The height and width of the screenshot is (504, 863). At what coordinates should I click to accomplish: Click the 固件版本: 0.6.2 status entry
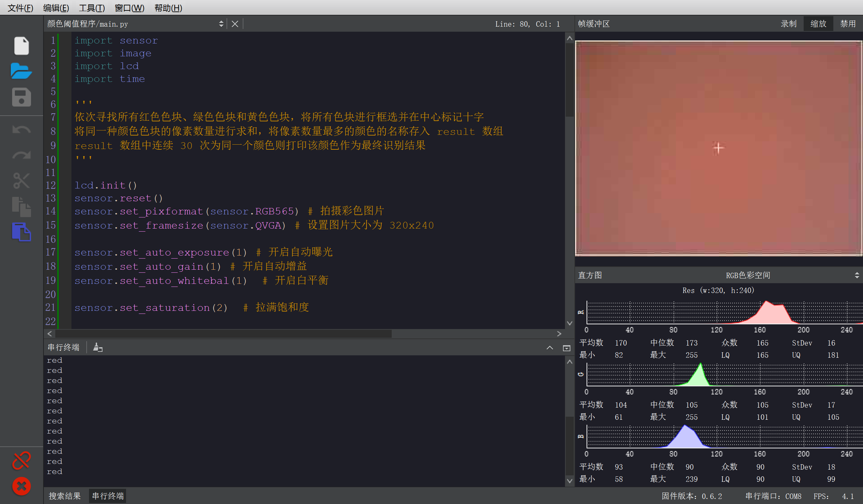pyautogui.click(x=691, y=496)
